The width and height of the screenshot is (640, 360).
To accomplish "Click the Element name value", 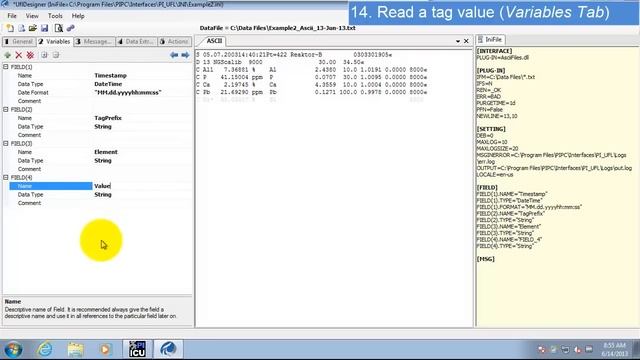I will [106, 152].
